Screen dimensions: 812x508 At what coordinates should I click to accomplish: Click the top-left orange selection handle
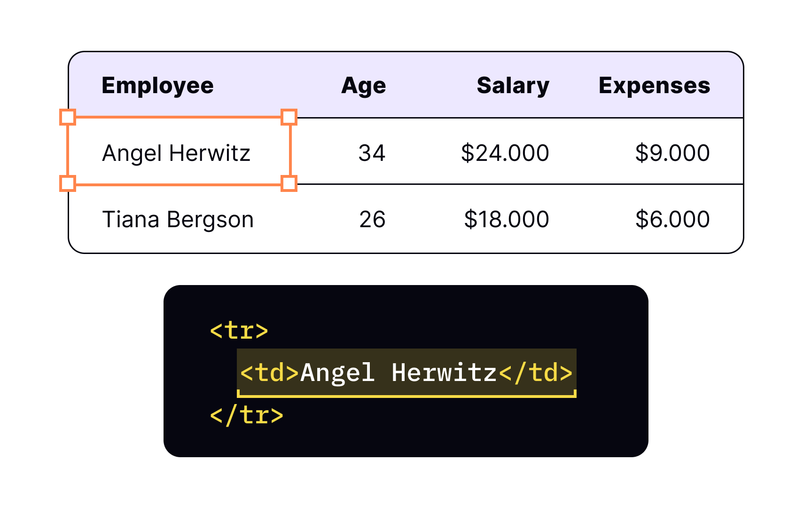68,117
